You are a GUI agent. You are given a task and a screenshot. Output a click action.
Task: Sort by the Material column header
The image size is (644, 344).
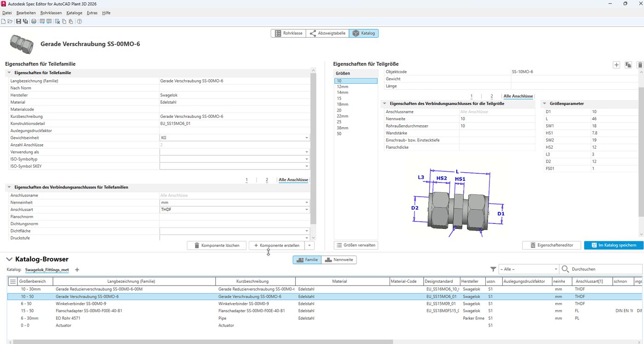point(339,281)
